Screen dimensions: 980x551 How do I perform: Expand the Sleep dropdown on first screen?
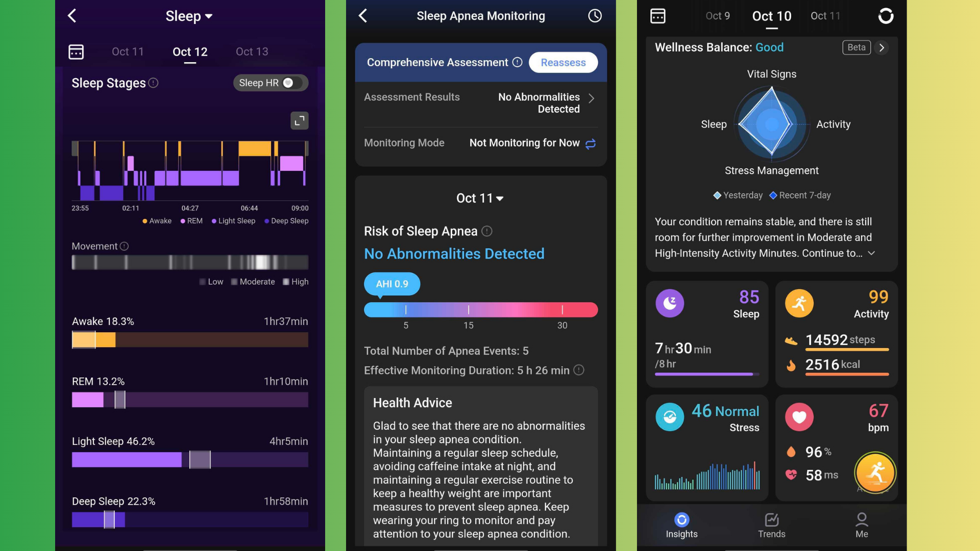pos(190,16)
